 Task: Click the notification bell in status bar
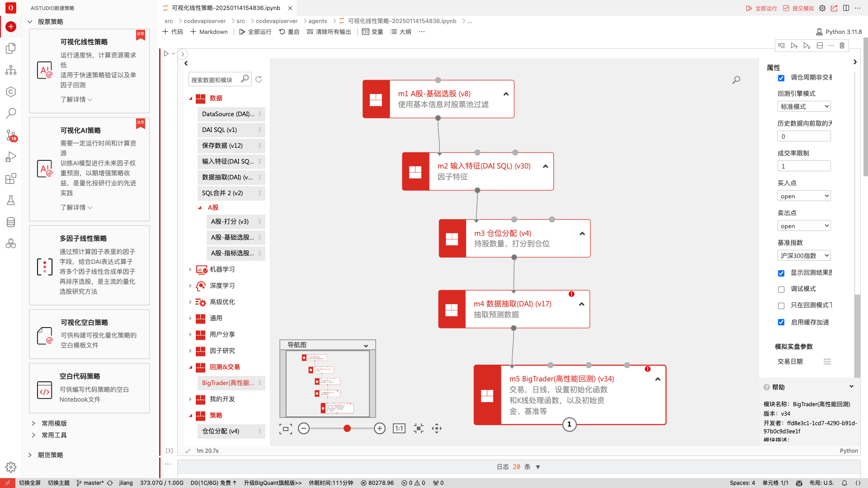844,483
